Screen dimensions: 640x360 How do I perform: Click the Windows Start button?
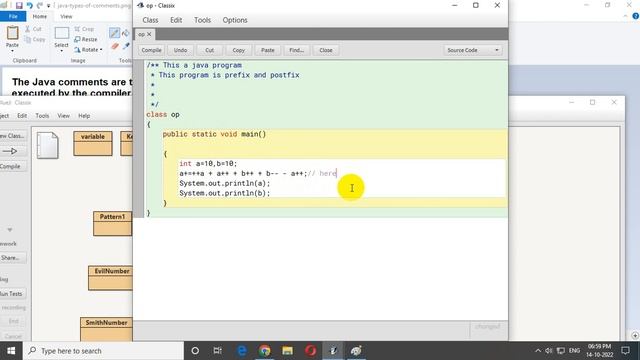(x=11, y=351)
